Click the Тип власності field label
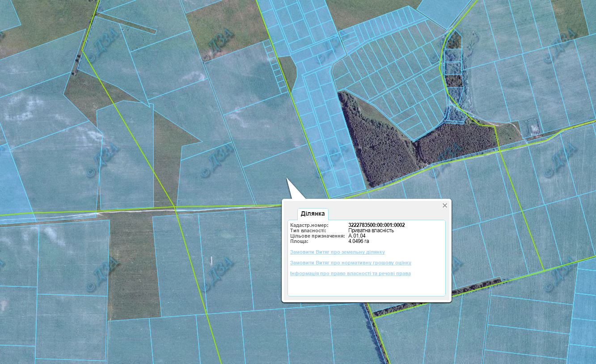The image size is (596, 364). coord(308,230)
